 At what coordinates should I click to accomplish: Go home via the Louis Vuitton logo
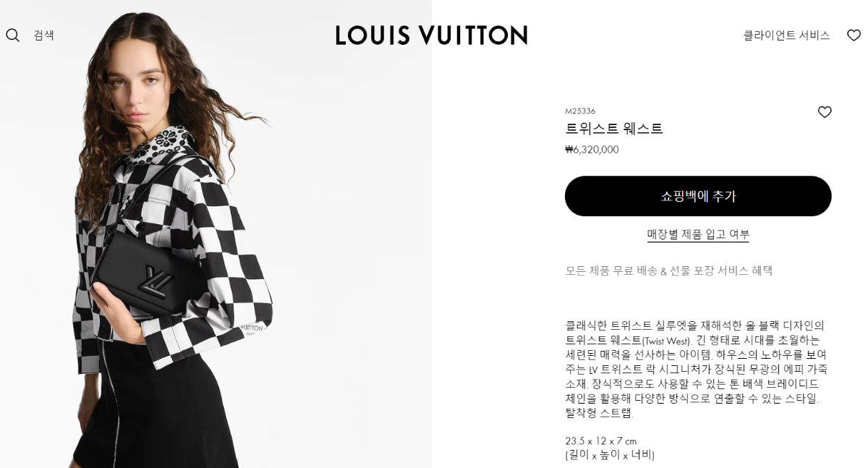431,35
